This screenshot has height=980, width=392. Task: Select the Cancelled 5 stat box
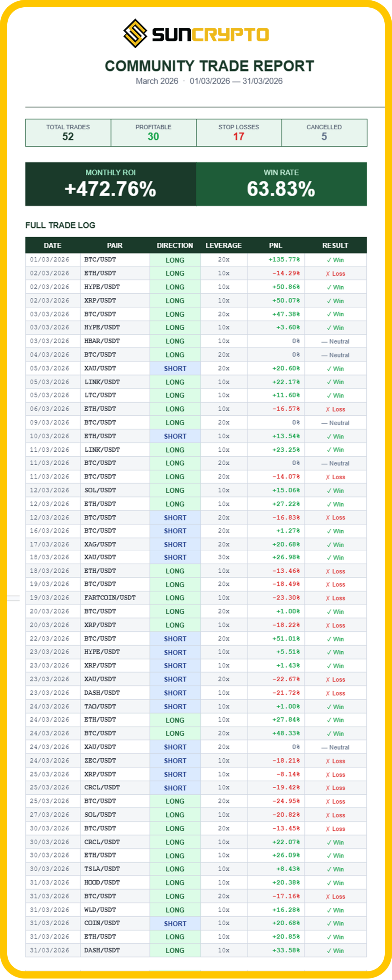[324, 132]
